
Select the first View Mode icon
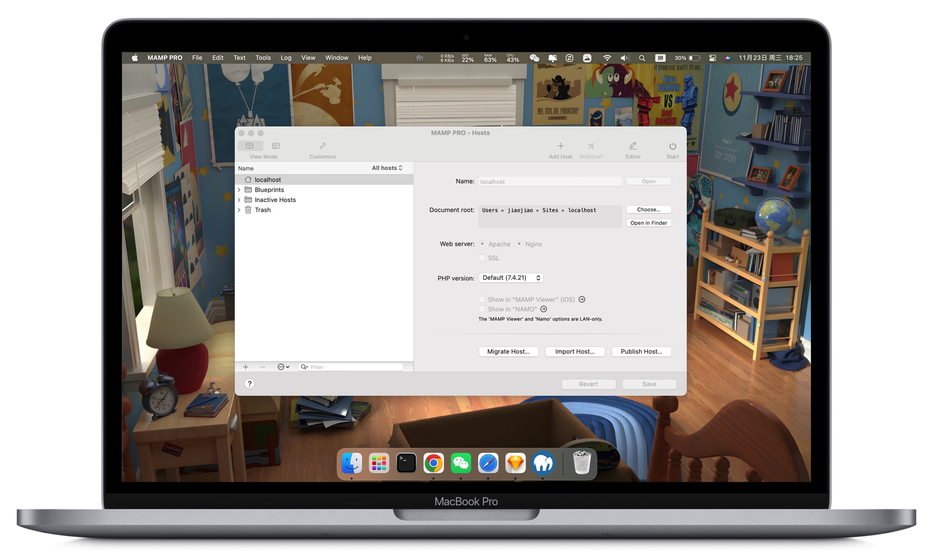pyautogui.click(x=250, y=146)
